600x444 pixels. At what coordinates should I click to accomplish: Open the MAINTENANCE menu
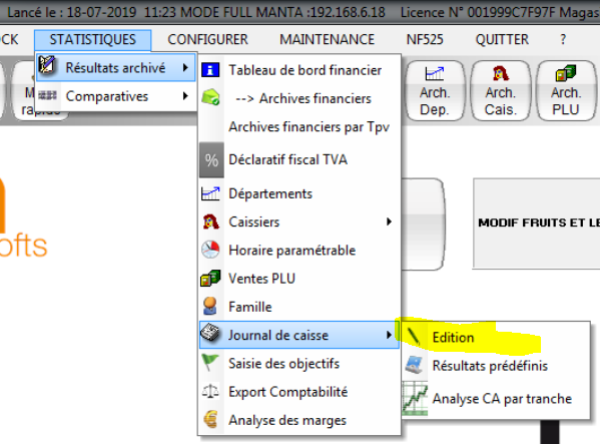point(327,39)
